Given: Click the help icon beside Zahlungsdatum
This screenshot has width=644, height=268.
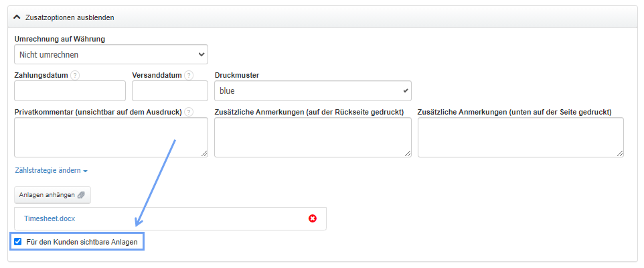Looking at the screenshot, I should [x=75, y=75].
